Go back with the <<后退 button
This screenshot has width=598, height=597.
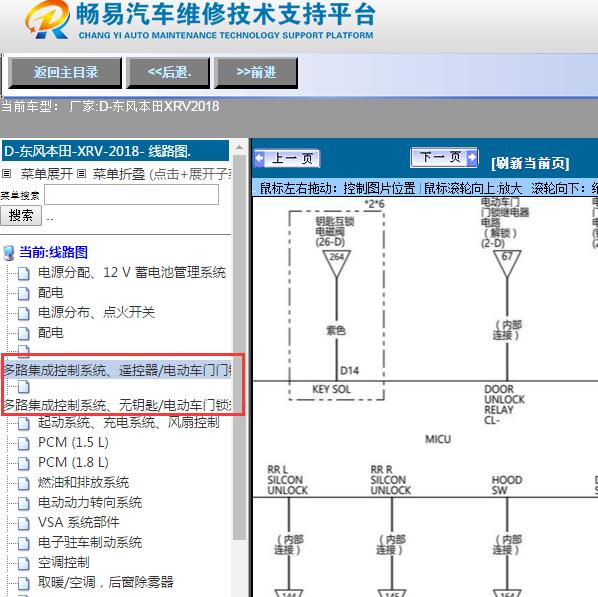click(x=168, y=72)
